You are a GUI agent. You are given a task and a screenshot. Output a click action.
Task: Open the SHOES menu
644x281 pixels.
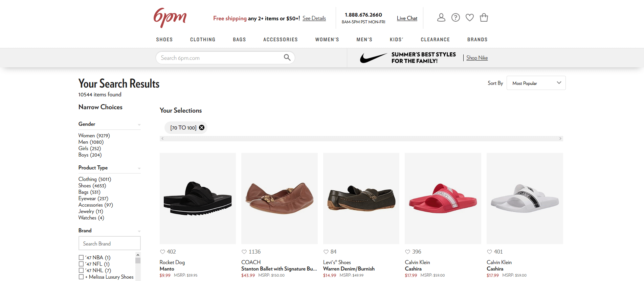pos(164,40)
